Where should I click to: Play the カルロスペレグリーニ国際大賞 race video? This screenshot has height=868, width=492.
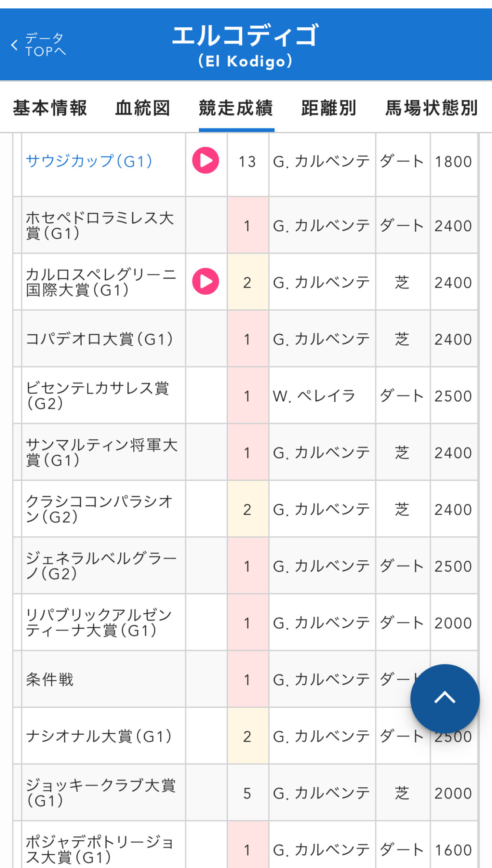coord(205,282)
